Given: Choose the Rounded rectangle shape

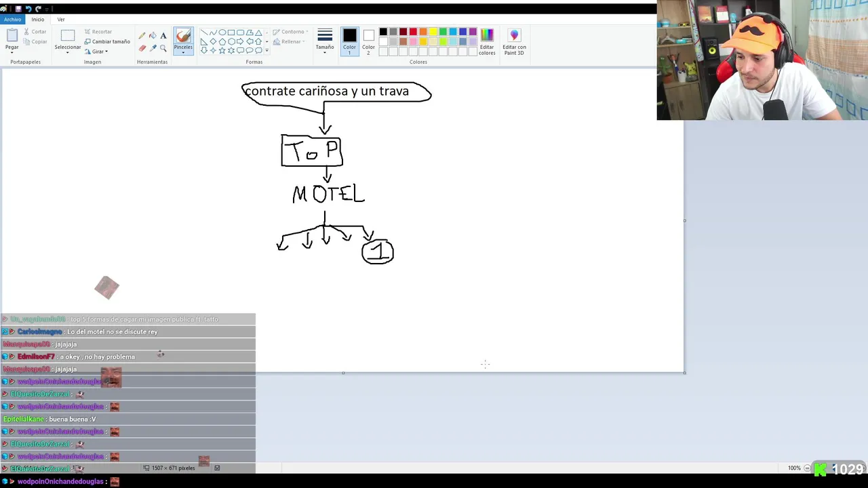Looking at the screenshot, I should point(240,33).
